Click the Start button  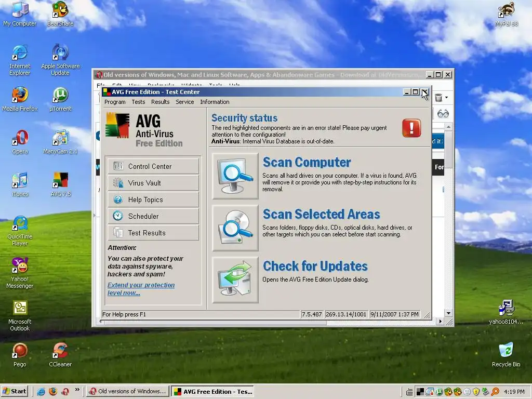click(15, 391)
